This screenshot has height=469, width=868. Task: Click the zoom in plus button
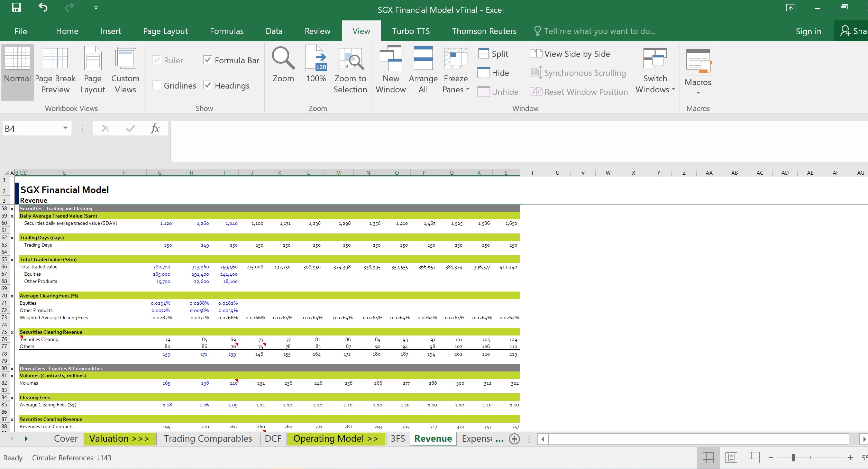(x=850, y=458)
